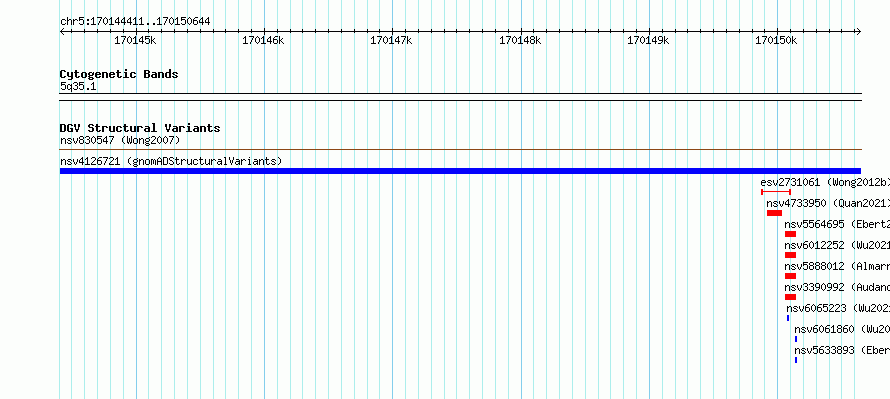Click the ruler's right arrow end
This screenshot has width=890, height=399.
click(858, 32)
